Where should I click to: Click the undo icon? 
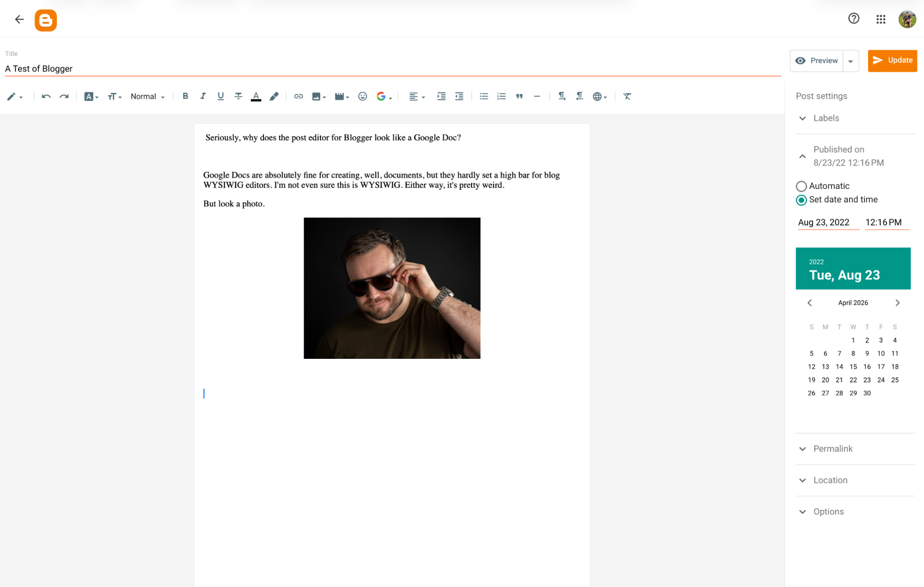tap(46, 96)
